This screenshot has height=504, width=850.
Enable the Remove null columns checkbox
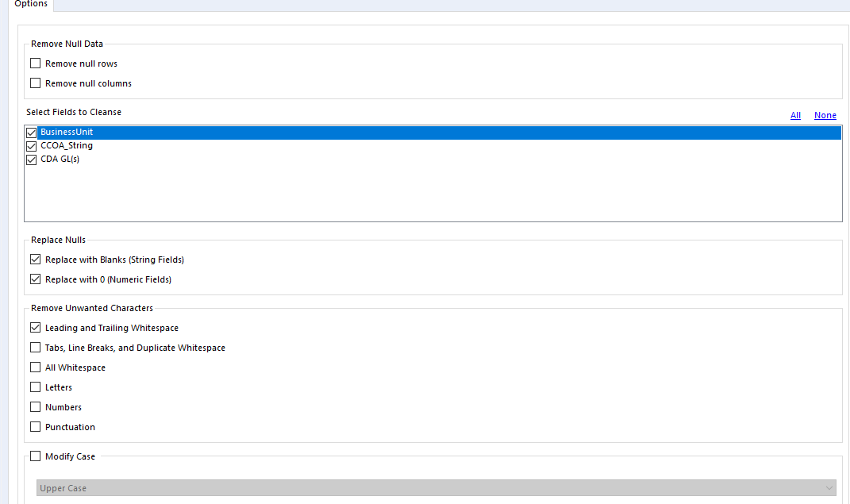point(35,83)
